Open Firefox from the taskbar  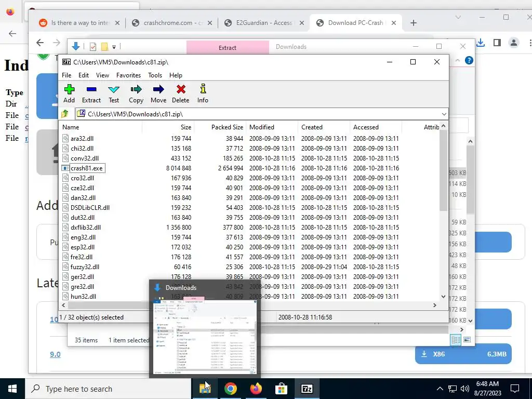click(256, 389)
